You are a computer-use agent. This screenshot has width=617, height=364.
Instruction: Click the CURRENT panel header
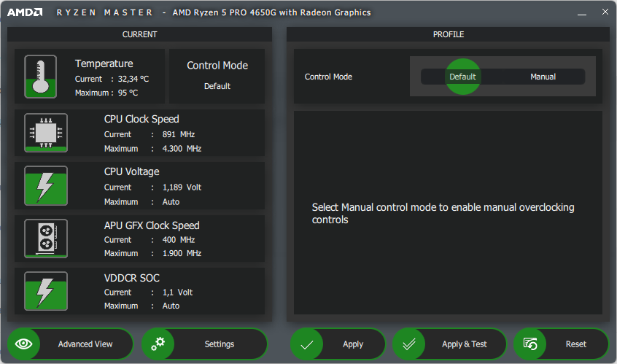pos(140,34)
